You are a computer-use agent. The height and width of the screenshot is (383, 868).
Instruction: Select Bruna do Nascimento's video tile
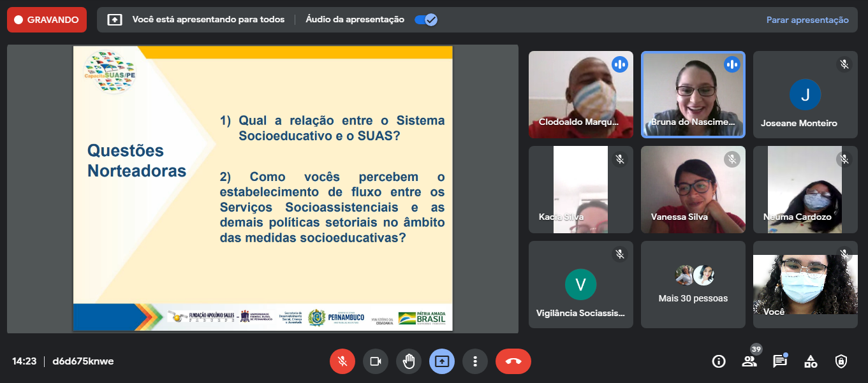[693, 94]
